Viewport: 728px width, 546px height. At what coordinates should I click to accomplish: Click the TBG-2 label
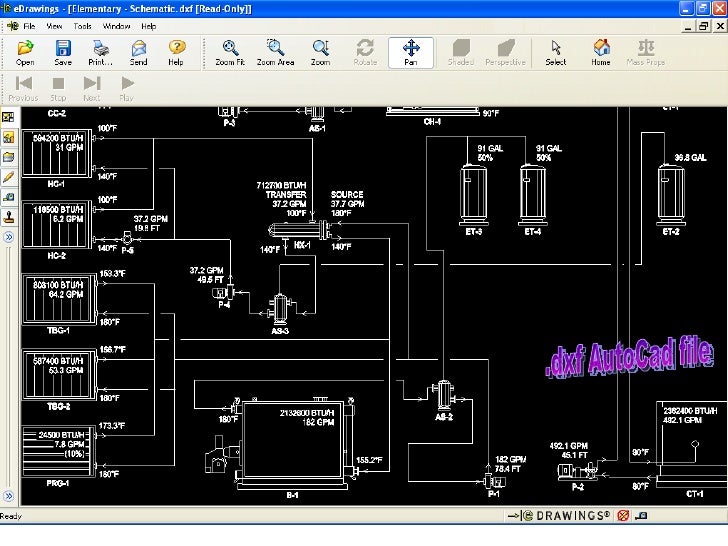(x=58, y=407)
